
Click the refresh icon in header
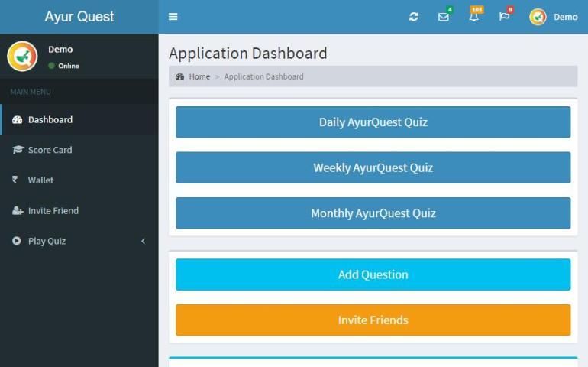click(x=414, y=17)
